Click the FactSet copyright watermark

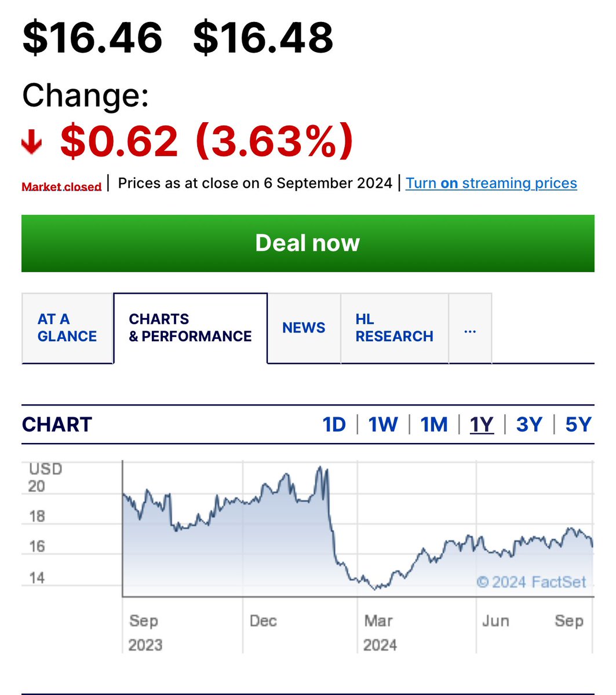531,581
